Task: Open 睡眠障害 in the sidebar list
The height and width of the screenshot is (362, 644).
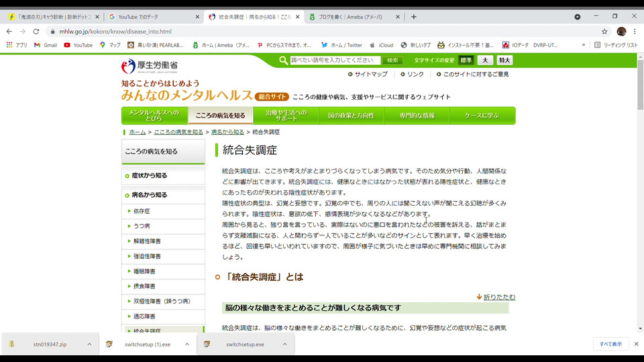Action: 144,271
